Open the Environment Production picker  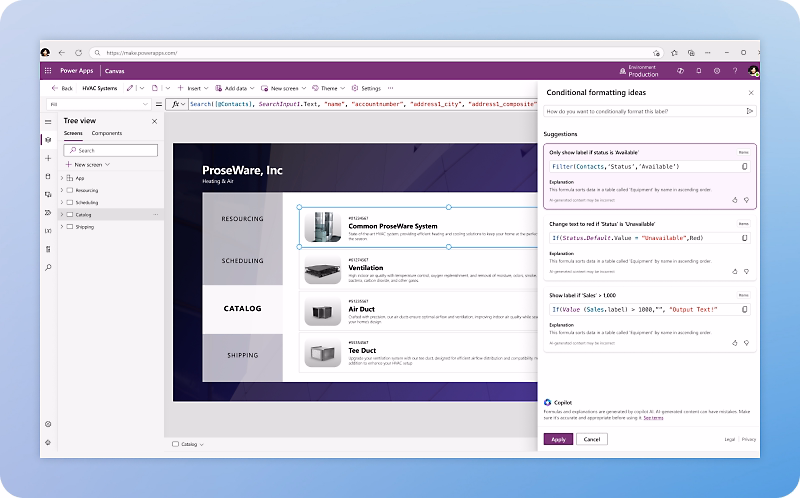[639, 71]
